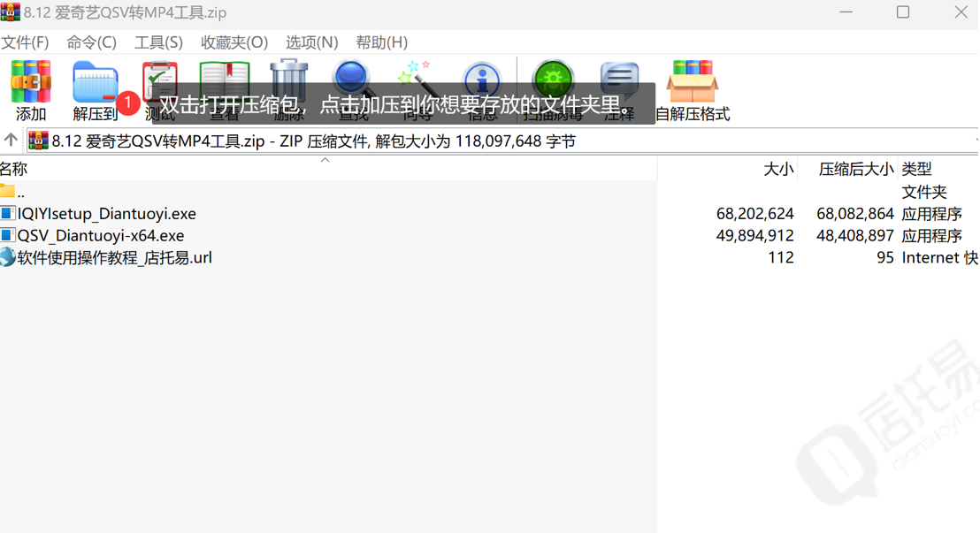
Task: Click the Comment (注释) speech bubble icon
Action: click(619, 80)
